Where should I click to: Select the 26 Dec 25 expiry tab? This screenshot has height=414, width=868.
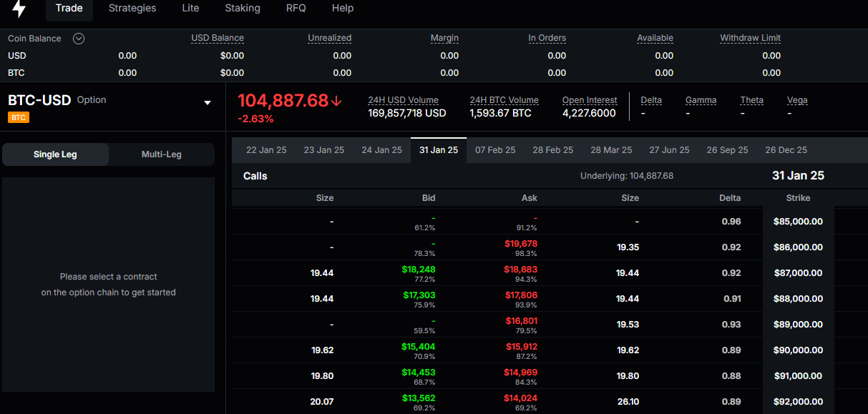point(786,150)
